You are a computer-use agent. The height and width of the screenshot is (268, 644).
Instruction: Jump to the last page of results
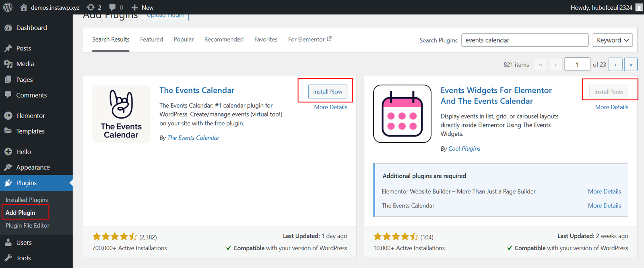tap(631, 64)
